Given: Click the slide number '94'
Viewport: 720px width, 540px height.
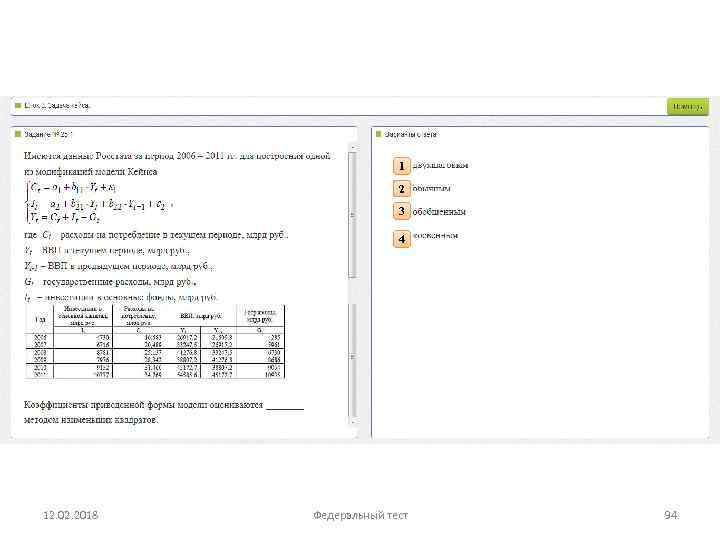Looking at the screenshot, I should (x=671, y=515).
